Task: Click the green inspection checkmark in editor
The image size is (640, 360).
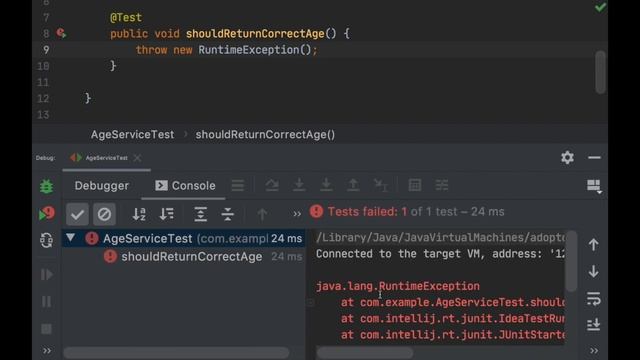Action: point(600,7)
